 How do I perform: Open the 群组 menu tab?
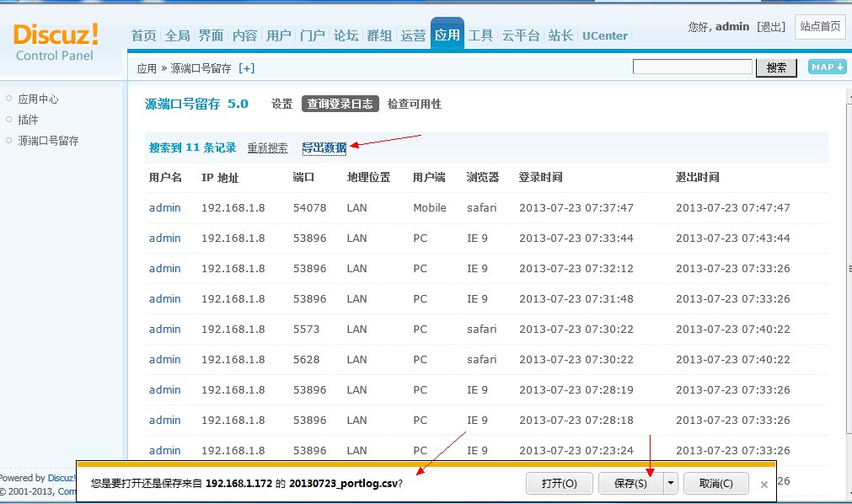(x=380, y=36)
